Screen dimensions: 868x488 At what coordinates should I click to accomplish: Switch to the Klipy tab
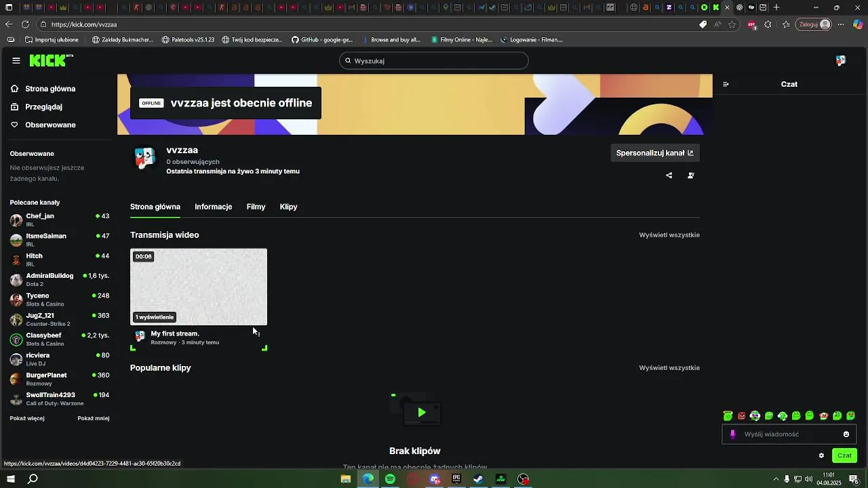coord(289,207)
